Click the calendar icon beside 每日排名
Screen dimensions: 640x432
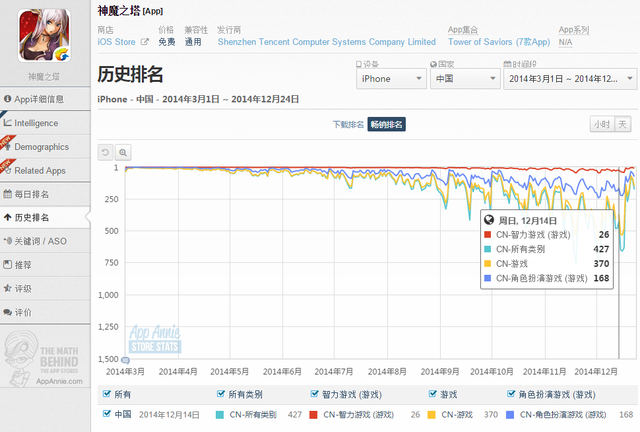coord(7,194)
